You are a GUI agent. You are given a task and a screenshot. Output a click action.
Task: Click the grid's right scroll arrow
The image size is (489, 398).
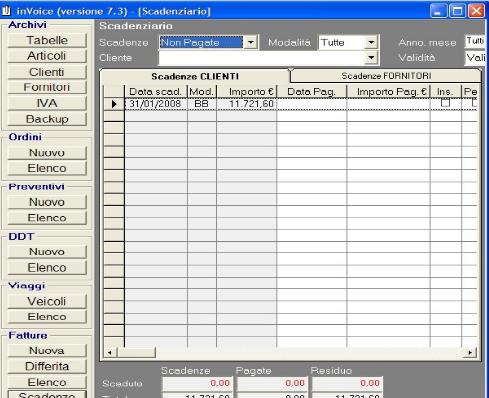pyautogui.click(x=470, y=352)
